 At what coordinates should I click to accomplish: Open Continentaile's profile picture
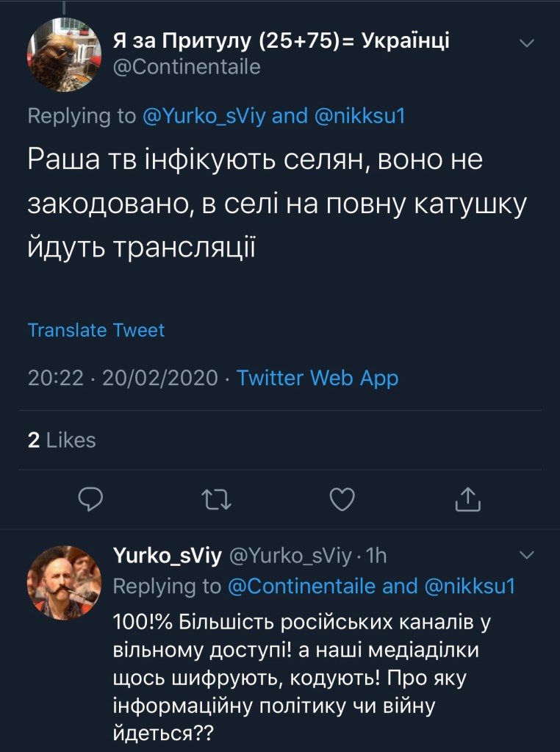[64, 54]
